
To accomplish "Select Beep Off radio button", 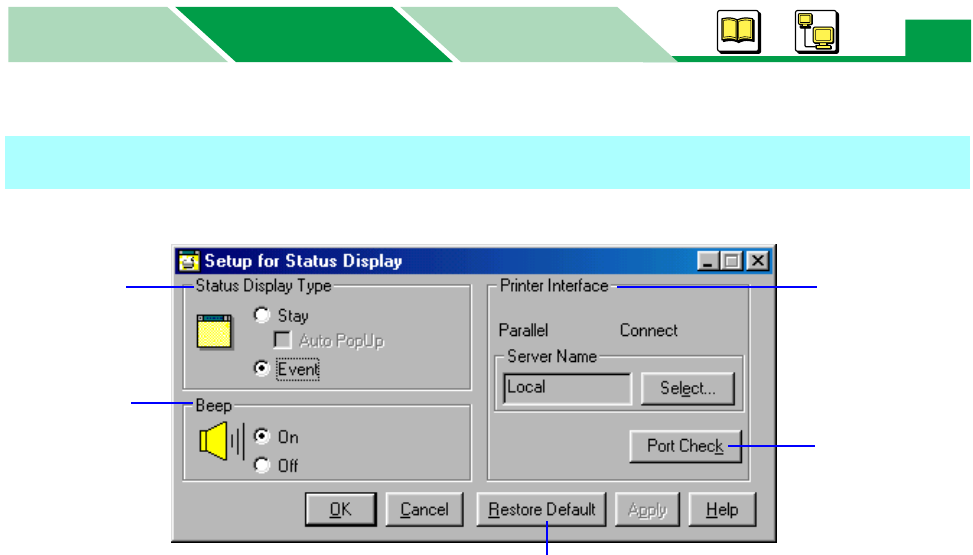I will click(x=262, y=465).
